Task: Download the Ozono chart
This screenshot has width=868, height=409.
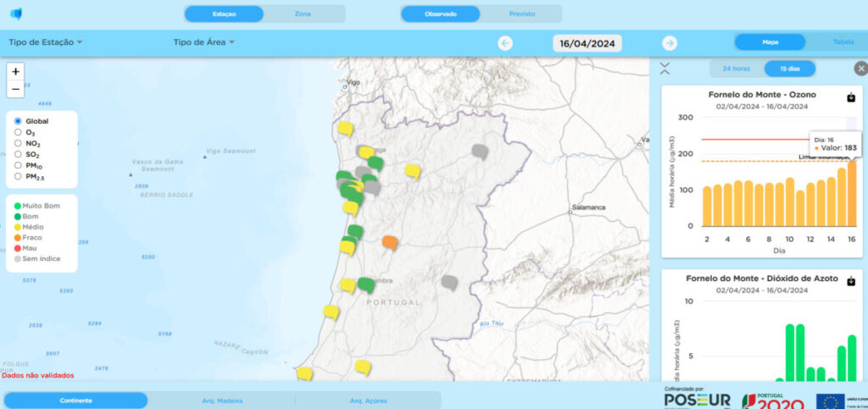Action: click(x=851, y=97)
